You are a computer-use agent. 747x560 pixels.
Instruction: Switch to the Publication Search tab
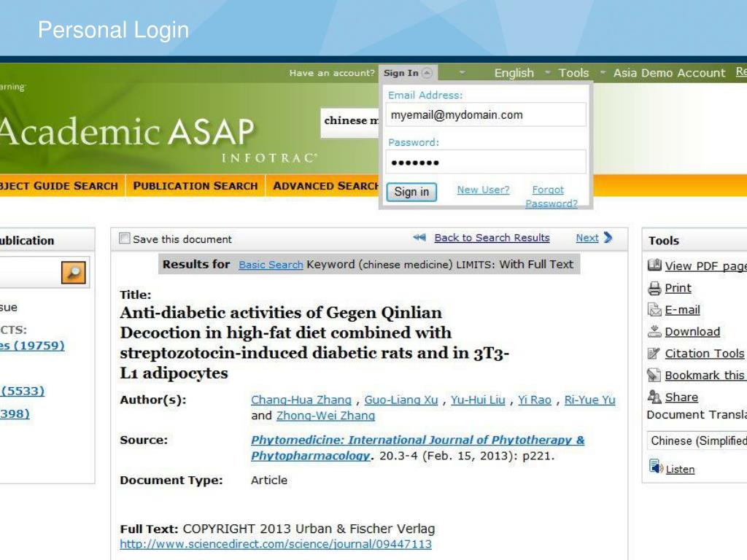point(194,186)
